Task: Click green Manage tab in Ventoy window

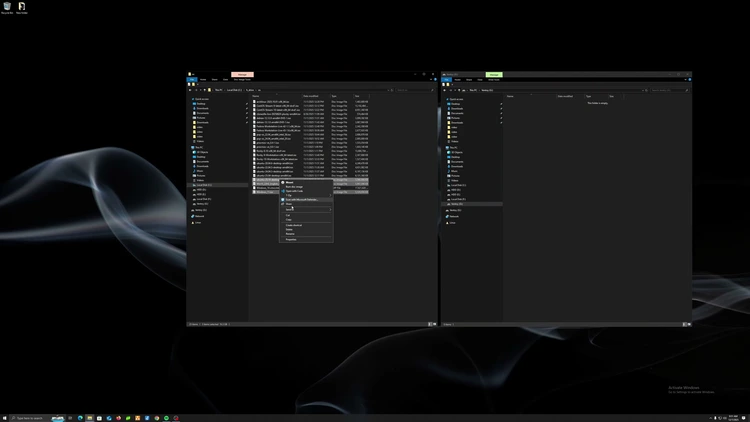Action: (494, 75)
